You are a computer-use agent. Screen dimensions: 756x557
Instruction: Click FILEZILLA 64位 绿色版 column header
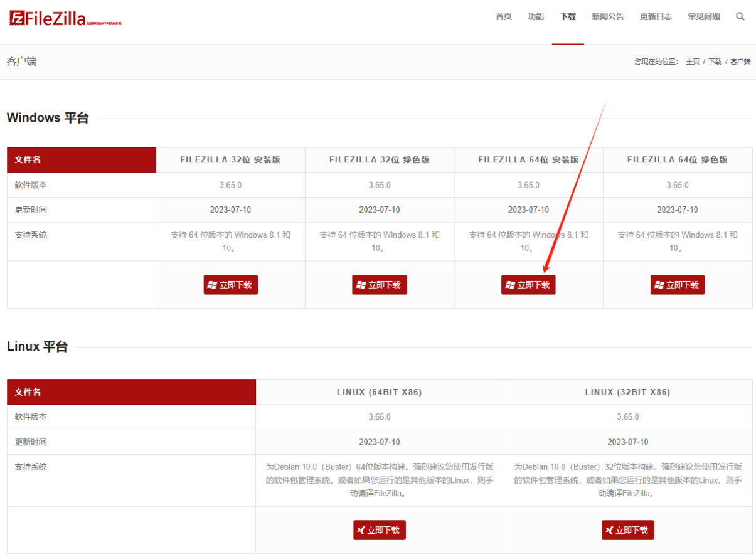click(678, 160)
